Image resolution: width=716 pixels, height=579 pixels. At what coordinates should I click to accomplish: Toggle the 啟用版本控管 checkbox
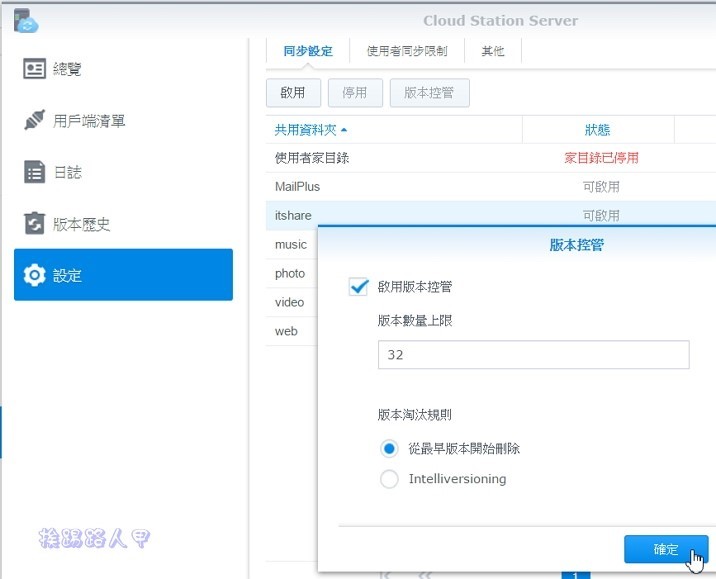point(359,287)
